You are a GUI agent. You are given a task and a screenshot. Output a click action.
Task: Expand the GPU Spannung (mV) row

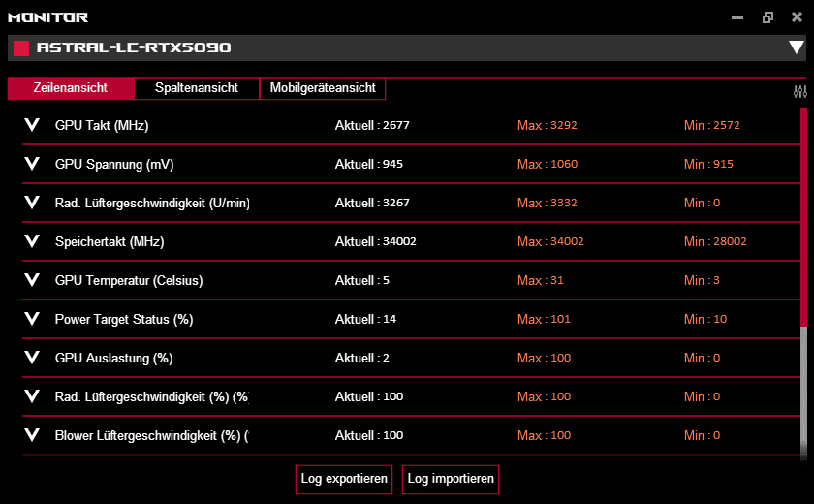click(x=32, y=164)
